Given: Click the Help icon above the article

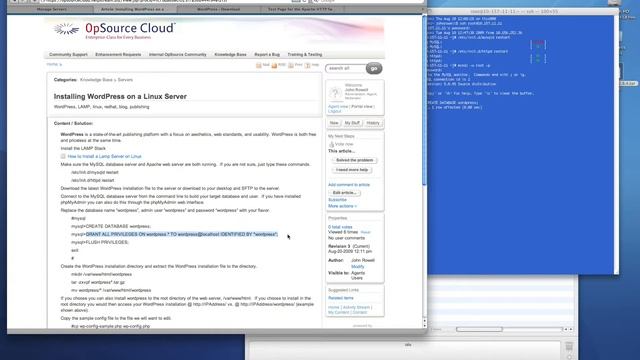Looking at the screenshot, I should (x=307, y=65).
